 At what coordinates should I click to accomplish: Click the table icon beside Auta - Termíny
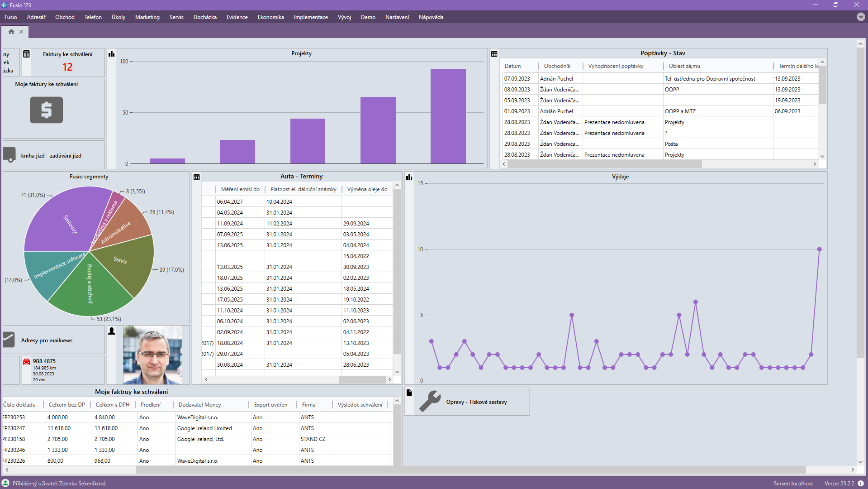coord(197,177)
